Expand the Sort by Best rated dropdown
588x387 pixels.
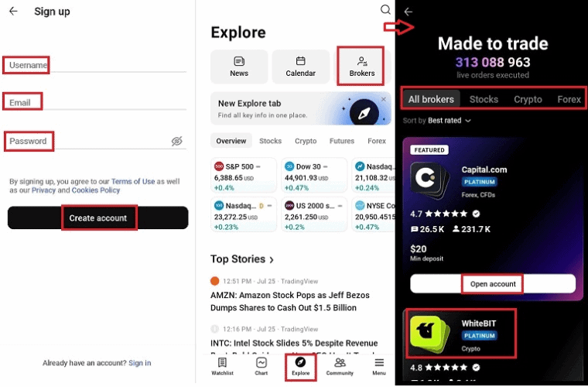(437, 121)
